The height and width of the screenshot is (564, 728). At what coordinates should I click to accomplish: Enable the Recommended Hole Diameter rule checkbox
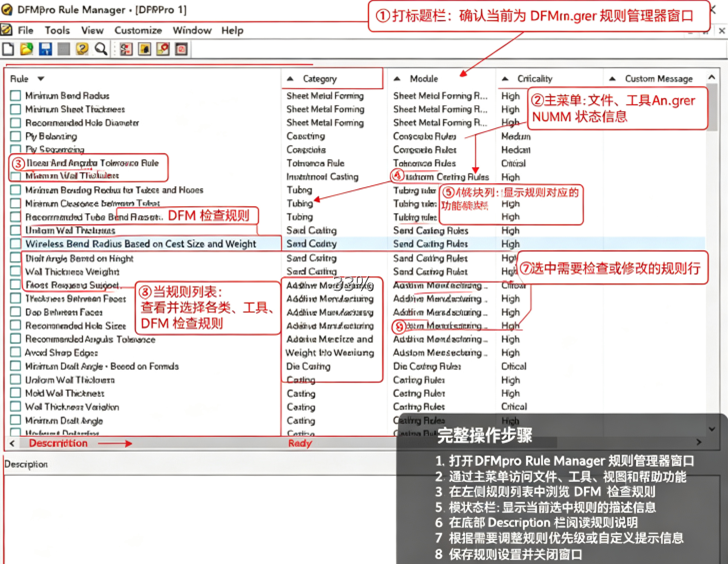click(15, 123)
